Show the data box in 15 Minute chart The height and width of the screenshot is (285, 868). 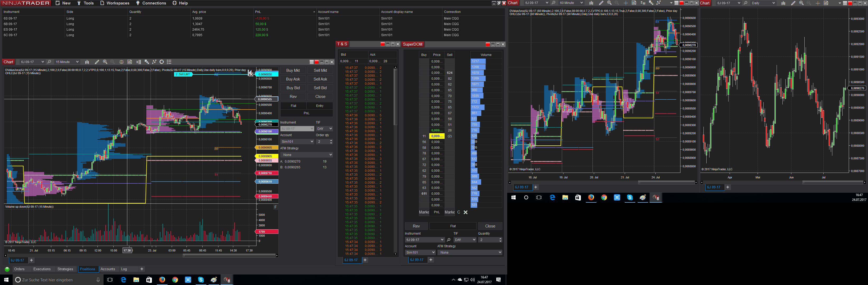pos(130,62)
